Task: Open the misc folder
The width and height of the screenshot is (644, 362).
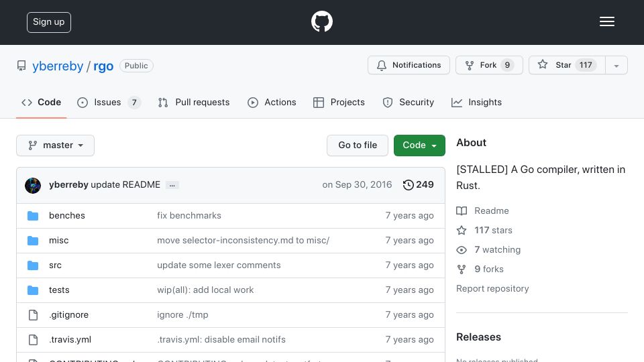Action: click(59, 241)
